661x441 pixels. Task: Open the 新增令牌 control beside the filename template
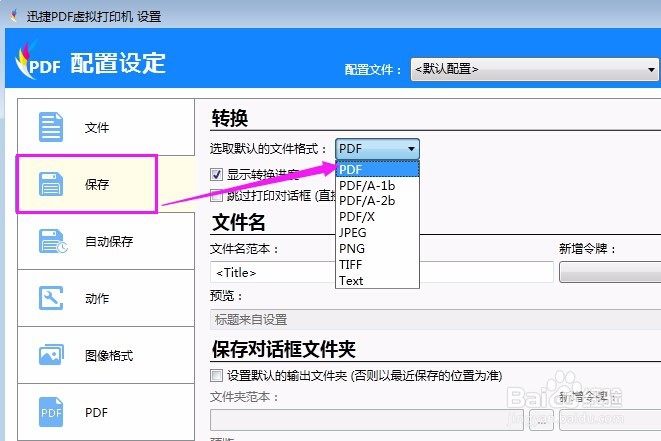click(x=610, y=272)
